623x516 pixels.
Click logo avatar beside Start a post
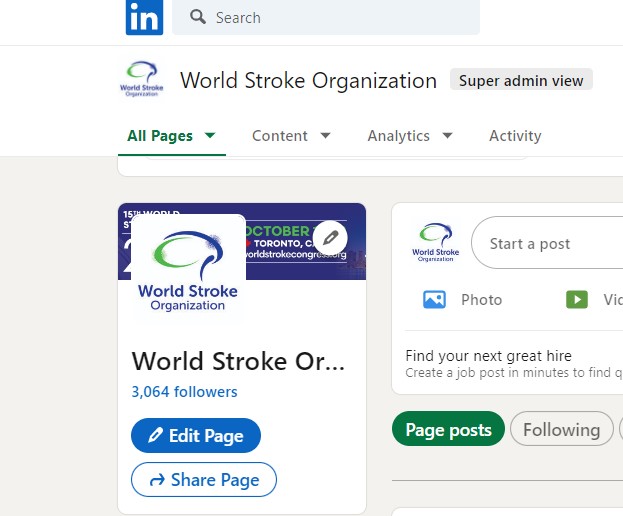[435, 242]
